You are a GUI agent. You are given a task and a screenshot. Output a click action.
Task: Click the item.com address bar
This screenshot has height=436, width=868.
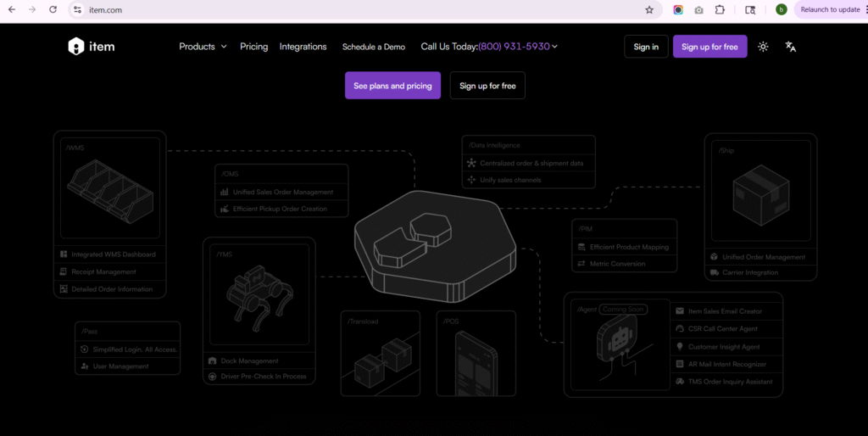click(x=365, y=9)
